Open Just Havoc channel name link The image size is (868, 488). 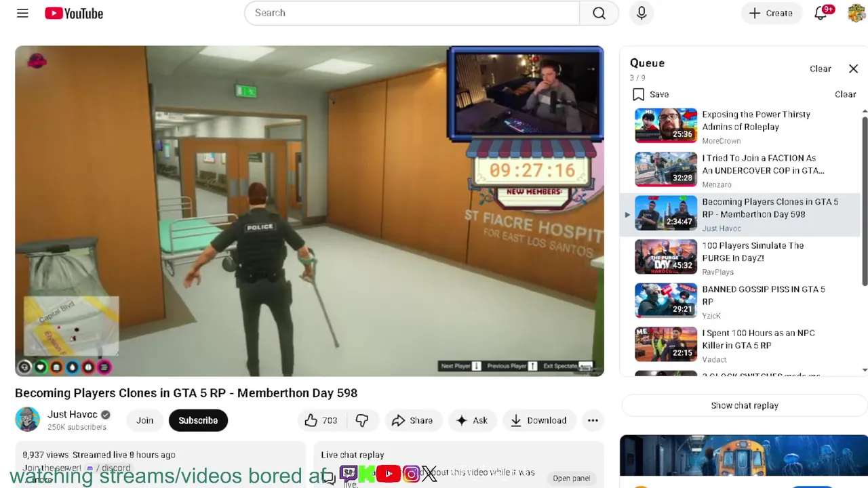click(x=73, y=414)
